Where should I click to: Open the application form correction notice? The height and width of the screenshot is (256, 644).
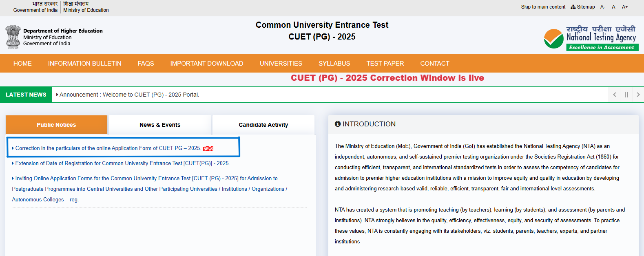tap(108, 148)
